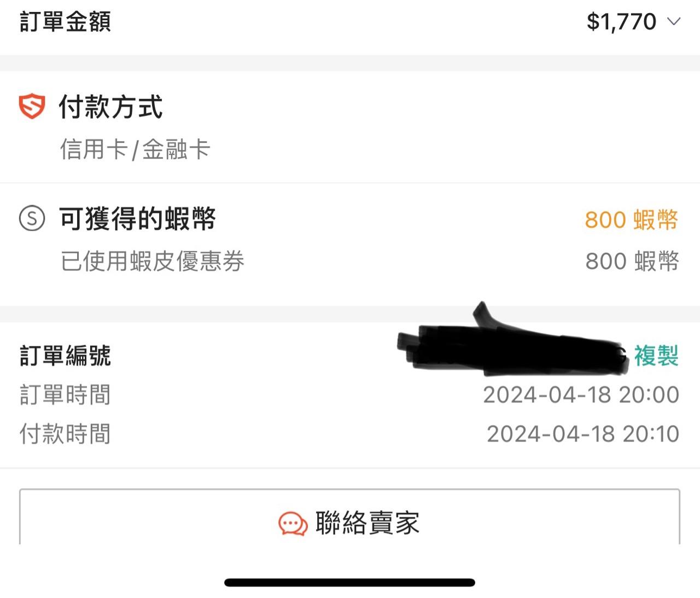Image resolution: width=700 pixels, height=598 pixels.
Task: Click the payment time 2024-04-18 20:10
Action: pos(582,434)
